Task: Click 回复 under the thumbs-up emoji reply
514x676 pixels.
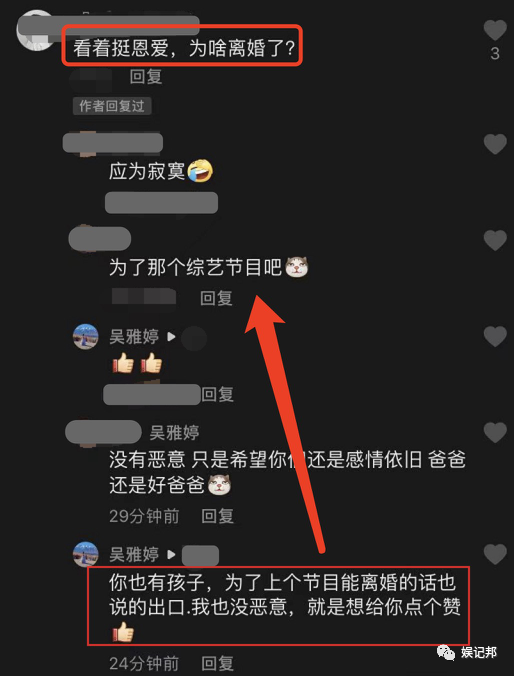Action: (x=218, y=394)
